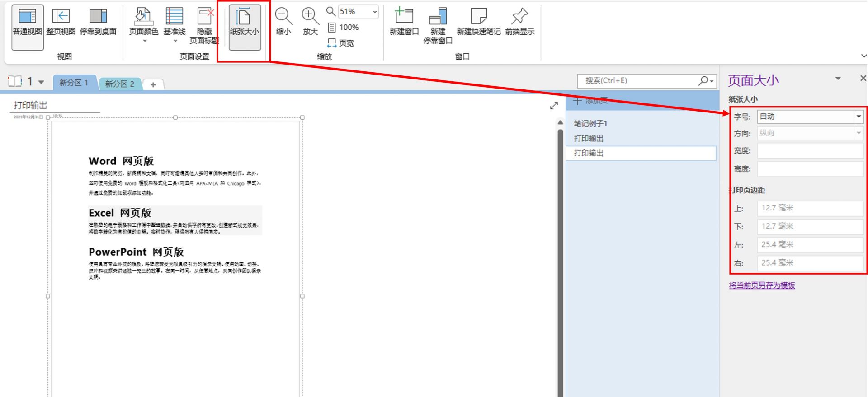Viewport: 868px width, 397px height.
Task: Switch to the 新分区 1 tab
Action: click(x=74, y=83)
